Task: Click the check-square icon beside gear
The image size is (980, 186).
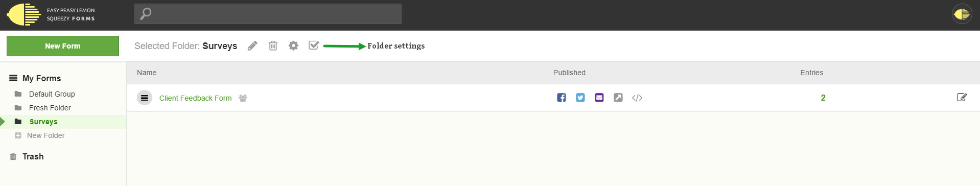Action: (x=314, y=45)
